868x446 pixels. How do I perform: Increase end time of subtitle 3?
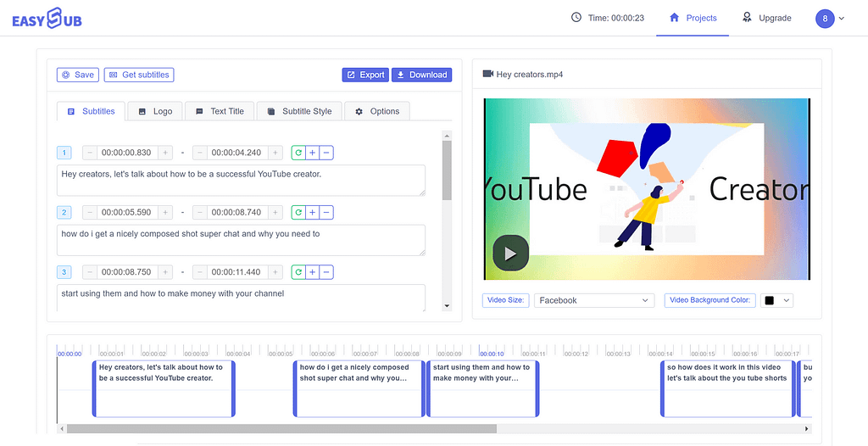pyautogui.click(x=275, y=272)
